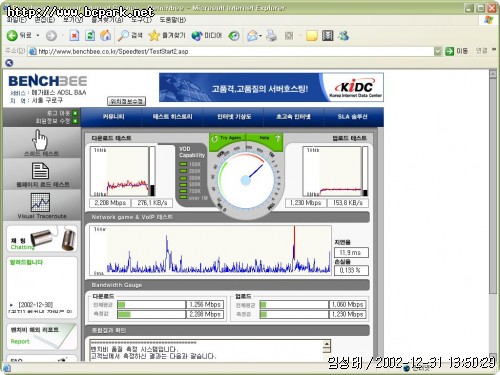The image size is (500, 375).
Task: Click the green Go arrow button
Action: [449, 51]
